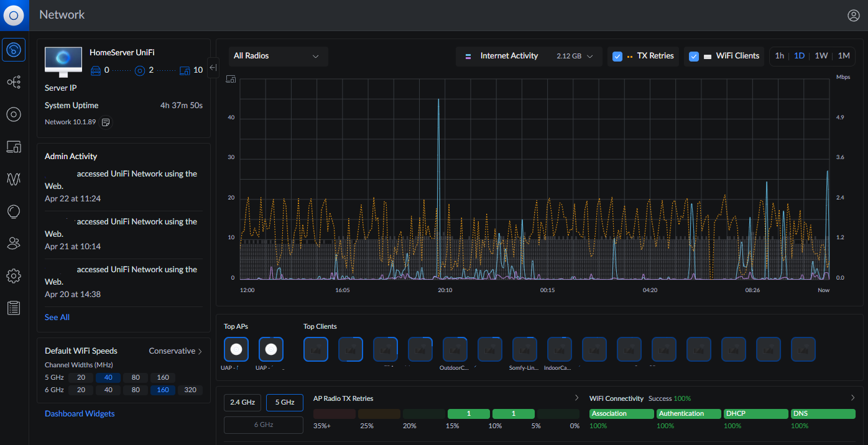This screenshot has width=868, height=445.
Task: Click the See All admin activity link
Action: pyautogui.click(x=57, y=318)
